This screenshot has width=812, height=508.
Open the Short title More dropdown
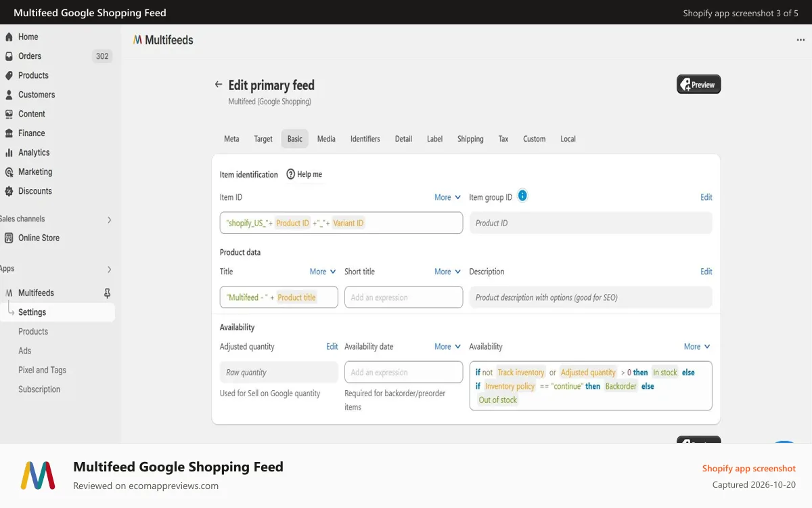(447, 272)
